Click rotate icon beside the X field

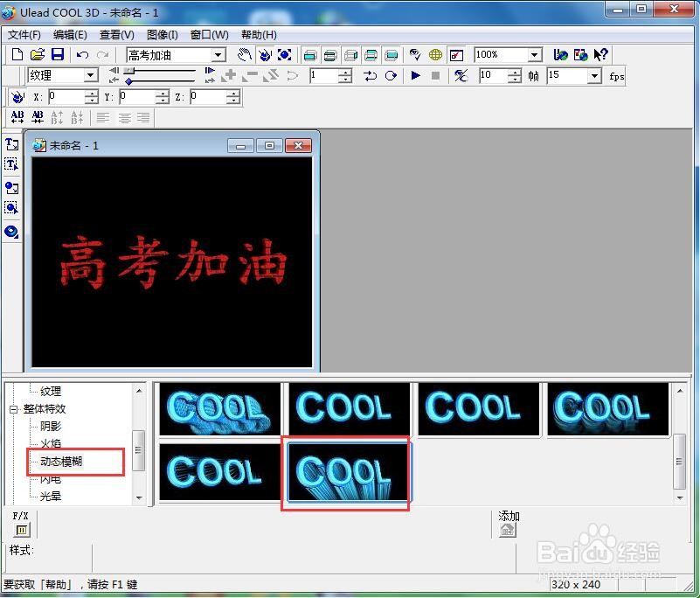(17, 96)
